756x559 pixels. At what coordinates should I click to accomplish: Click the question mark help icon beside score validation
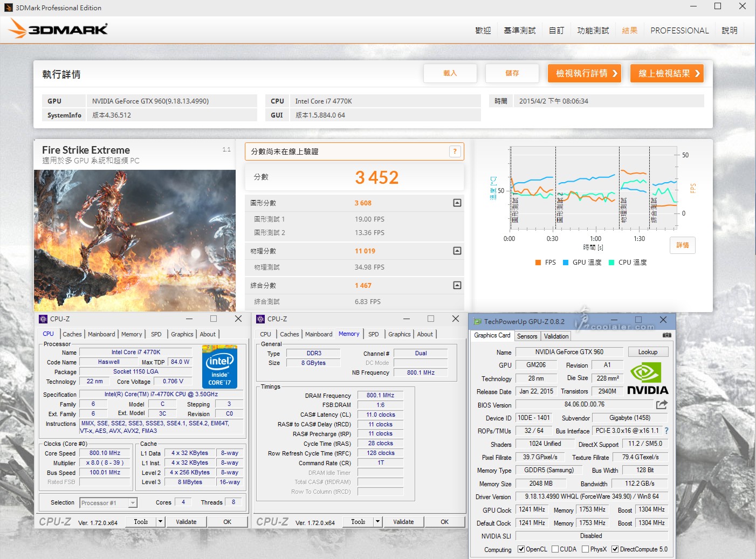coord(455,151)
